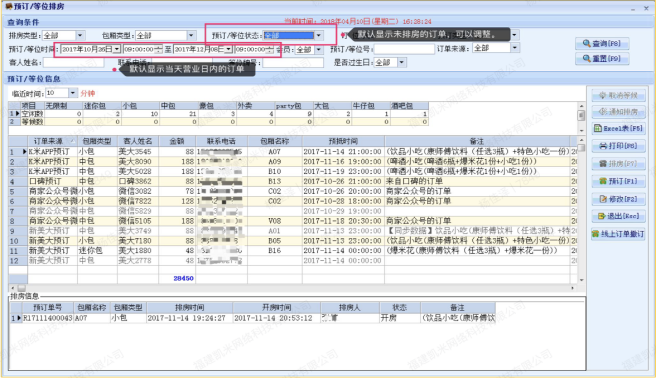Open the 会员 dropdown
The width and height of the screenshot is (656, 378).
click(319, 50)
